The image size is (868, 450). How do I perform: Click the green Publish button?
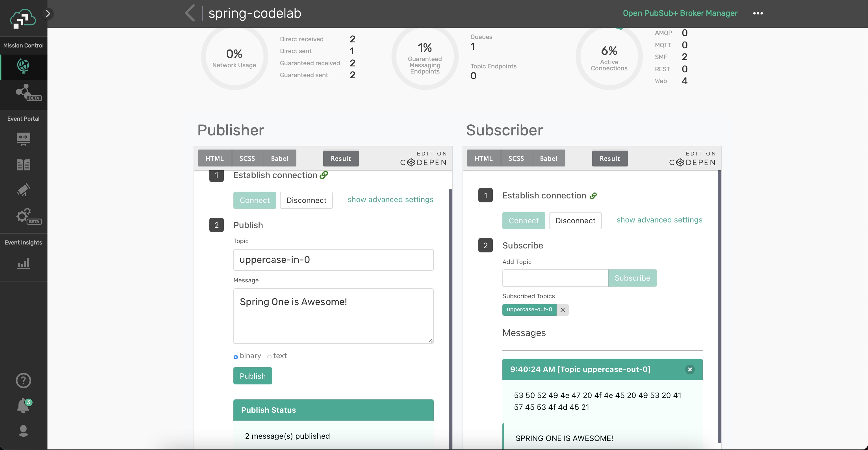tap(252, 376)
